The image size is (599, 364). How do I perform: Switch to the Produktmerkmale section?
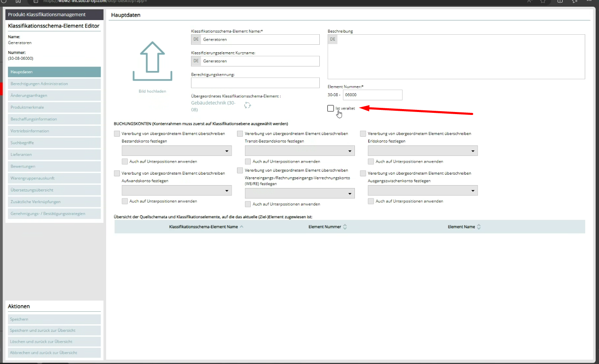pyautogui.click(x=54, y=107)
